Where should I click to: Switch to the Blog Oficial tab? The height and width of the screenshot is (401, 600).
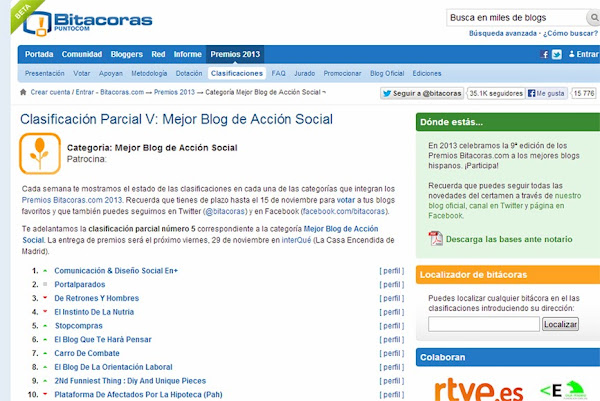tap(387, 73)
